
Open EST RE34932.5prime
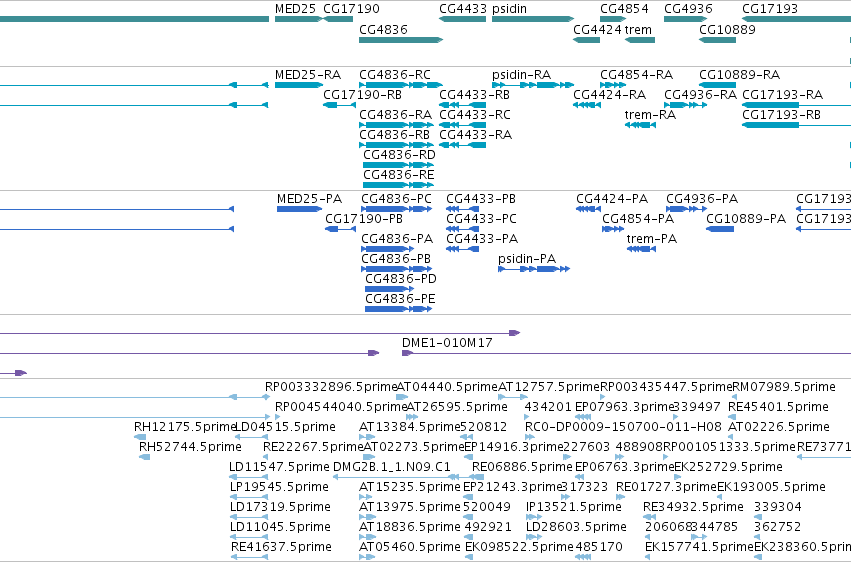click(693, 507)
